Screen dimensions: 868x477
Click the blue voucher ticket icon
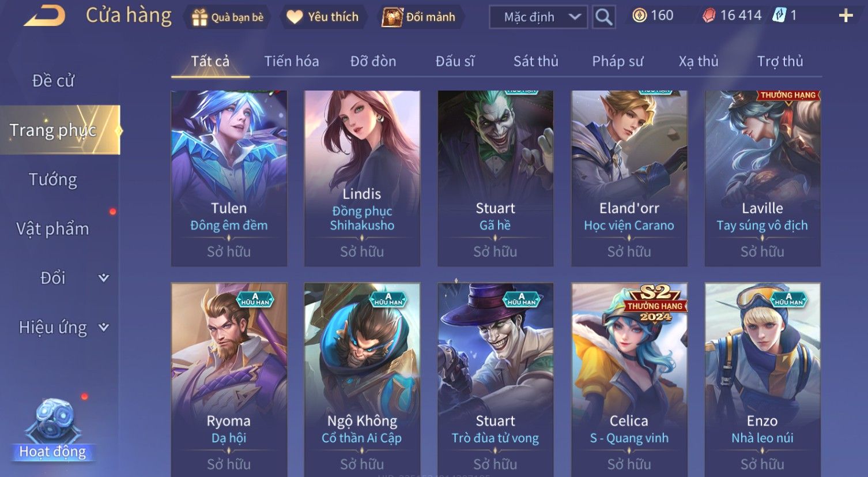(x=779, y=15)
